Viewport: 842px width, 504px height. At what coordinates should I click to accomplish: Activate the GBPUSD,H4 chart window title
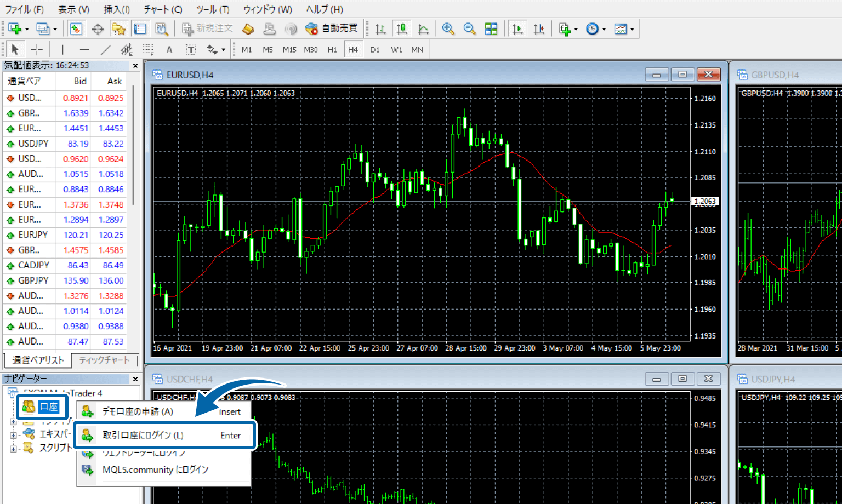pos(775,75)
